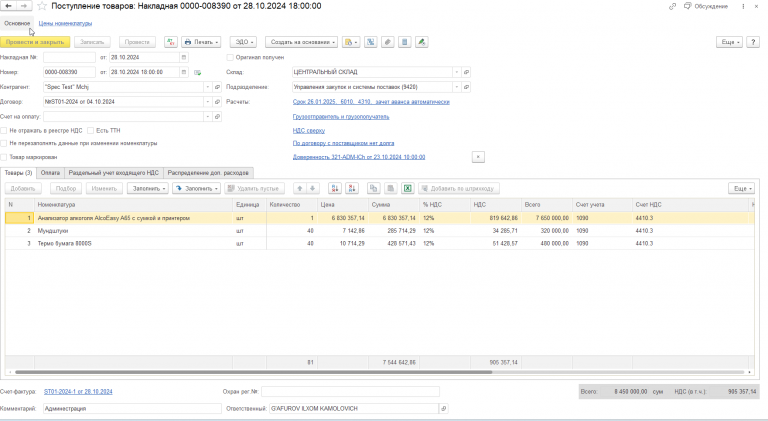Sort table rows descending

pos(352,188)
